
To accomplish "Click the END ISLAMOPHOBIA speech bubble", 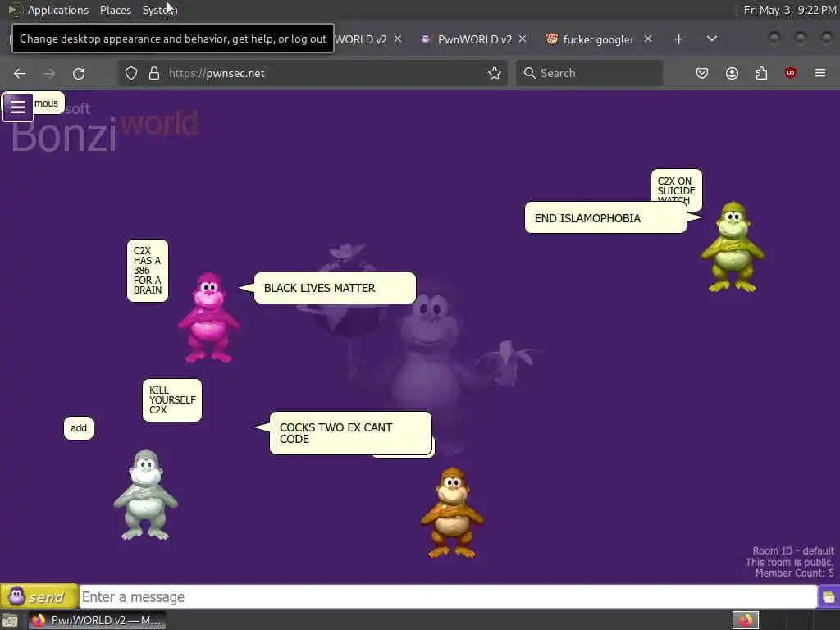I will tap(605, 218).
